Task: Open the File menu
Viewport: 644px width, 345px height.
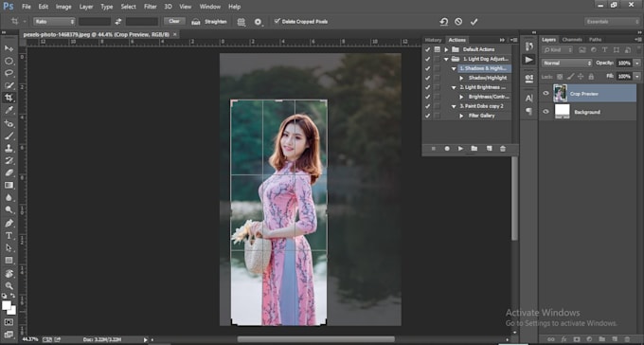Action: tap(27, 7)
